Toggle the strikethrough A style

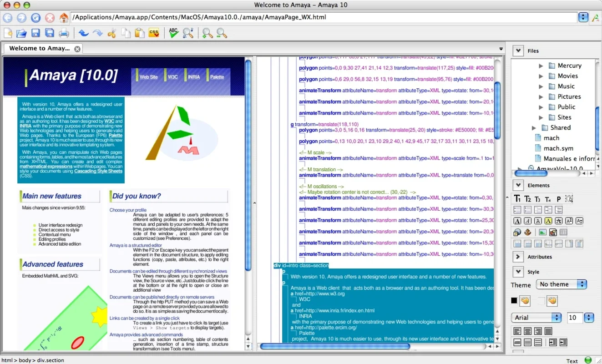(x=558, y=221)
